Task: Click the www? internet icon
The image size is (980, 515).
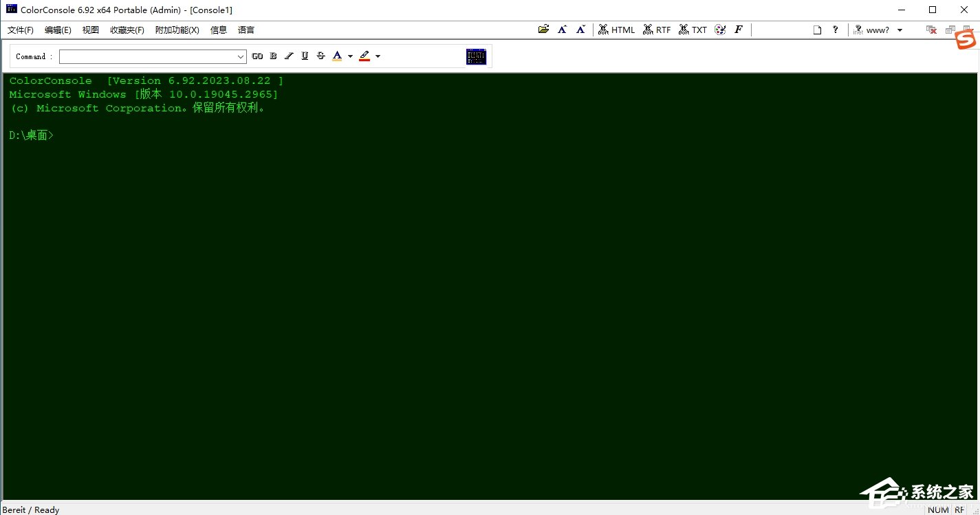Action: (x=871, y=30)
